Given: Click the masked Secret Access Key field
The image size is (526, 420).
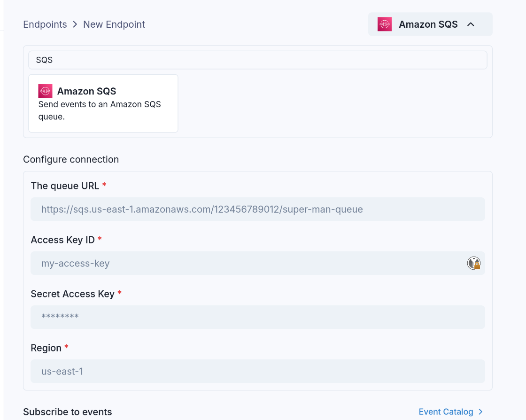Looking at the screenshot, I should [x=257, y=317].
